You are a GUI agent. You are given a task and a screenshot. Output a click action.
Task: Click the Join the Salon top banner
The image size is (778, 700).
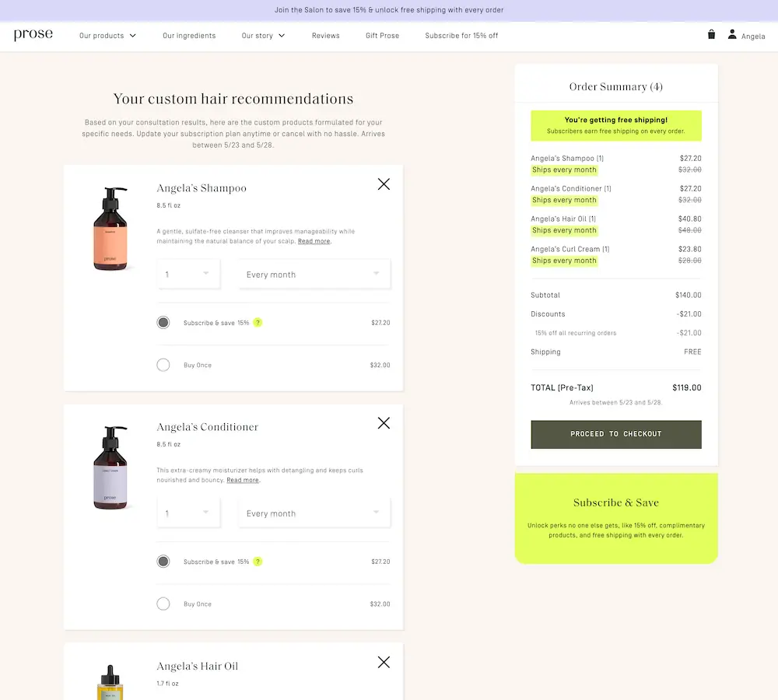[389, 10]
